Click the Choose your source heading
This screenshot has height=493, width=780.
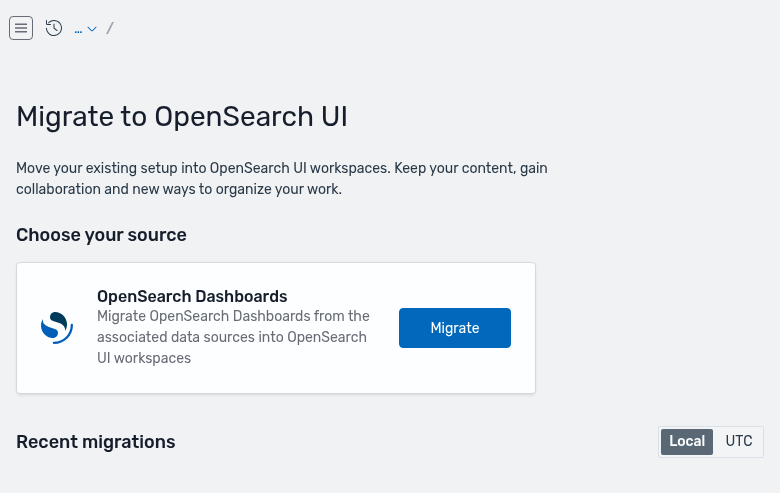point(101,235)
